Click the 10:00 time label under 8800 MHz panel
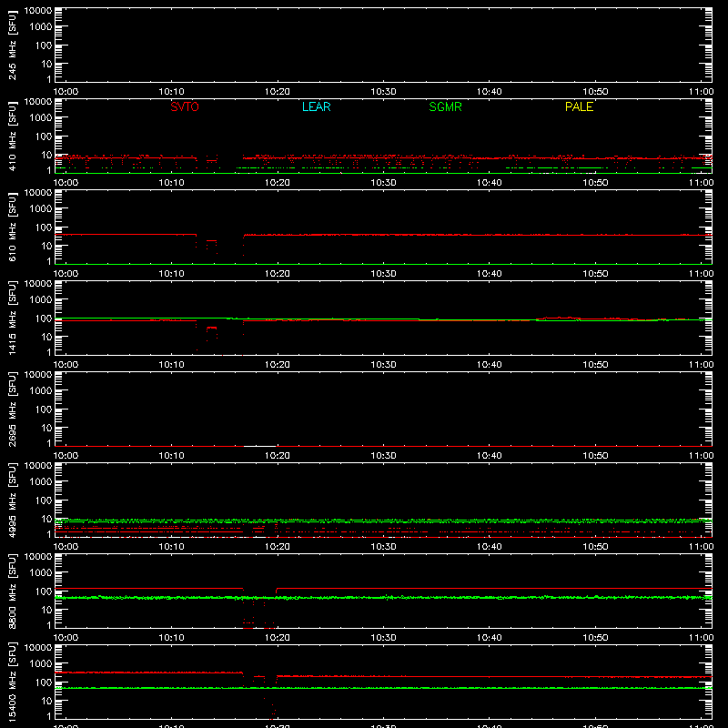 pyautogui.click(x=66, y=638)
